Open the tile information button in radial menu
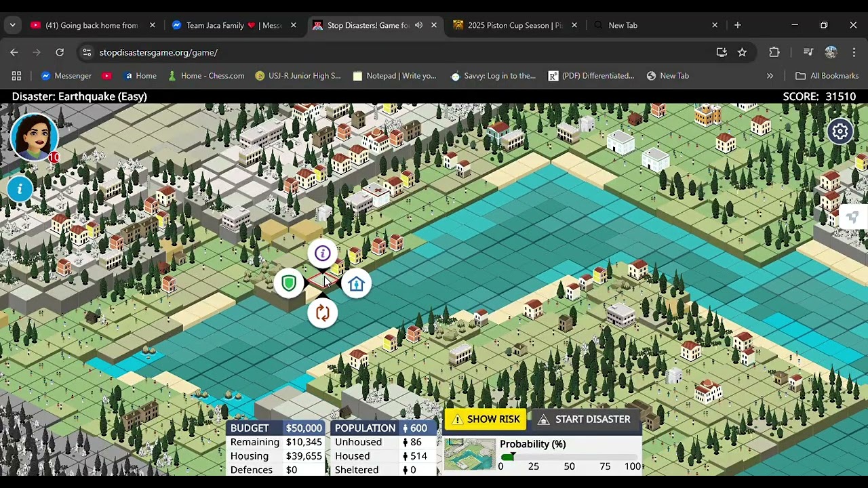Viewport: 868px width, 488px height. coord(322,253)
